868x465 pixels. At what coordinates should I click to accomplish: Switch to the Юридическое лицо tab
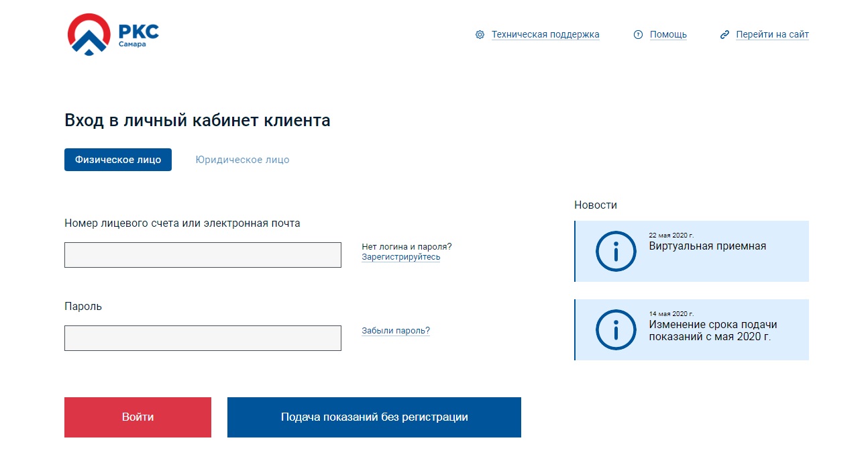tap(242, 160)
